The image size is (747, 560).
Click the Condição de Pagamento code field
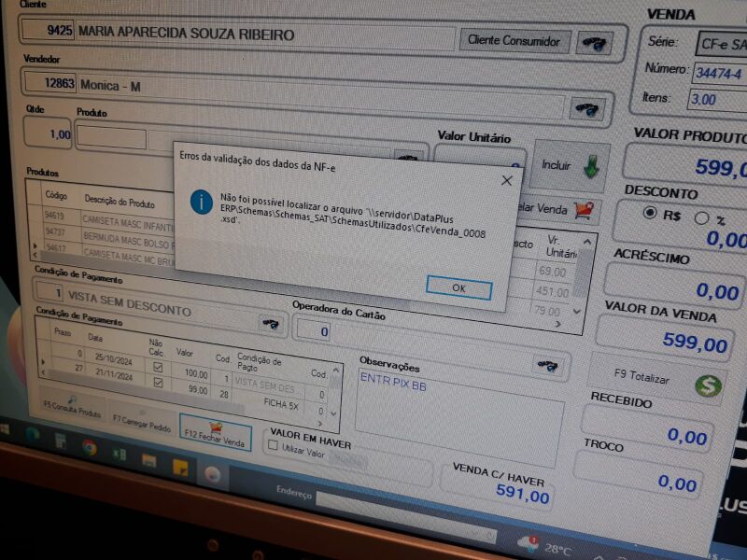pyautogui.click(x=50, y=291)
